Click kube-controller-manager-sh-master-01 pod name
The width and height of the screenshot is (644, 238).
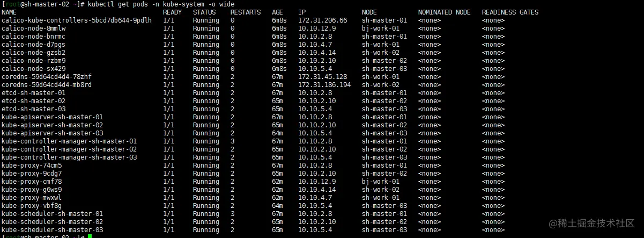pos(69,141)
